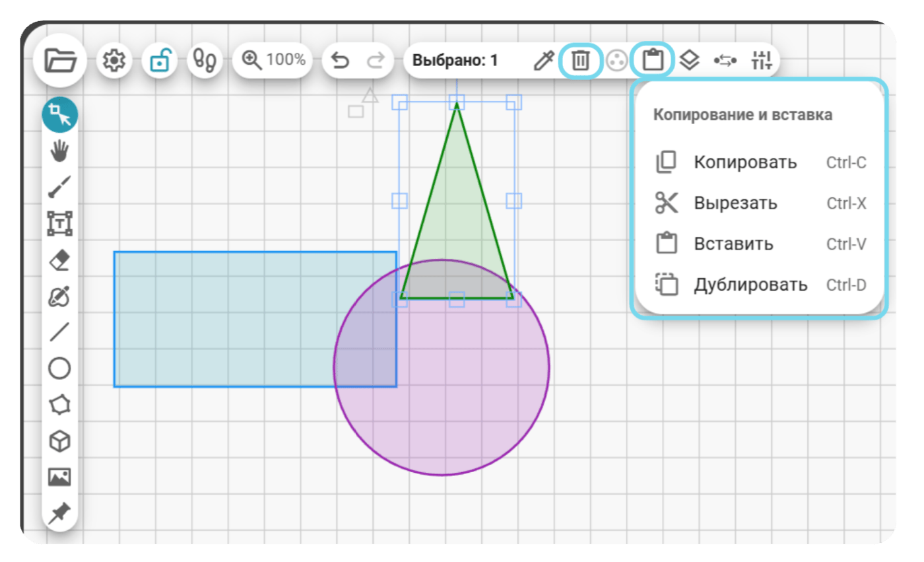Viewport: 924px width, 562px height.
Task: Click the pin tool icon
Action: [60, 512]
